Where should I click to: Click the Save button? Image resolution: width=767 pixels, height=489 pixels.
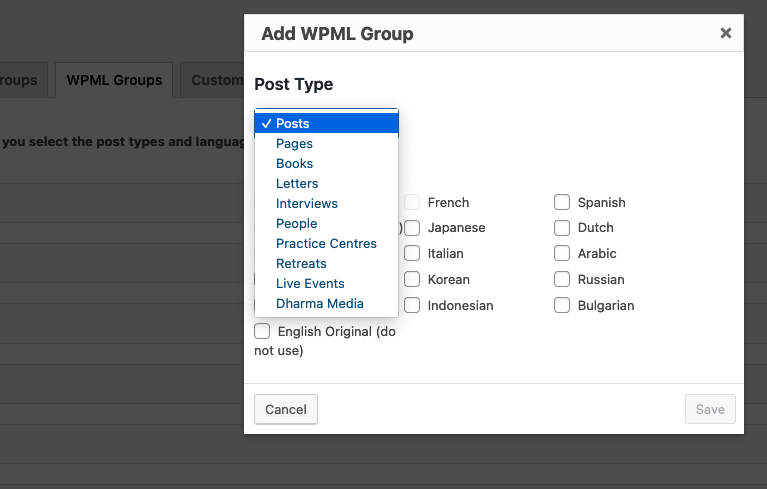click(710, 409)
